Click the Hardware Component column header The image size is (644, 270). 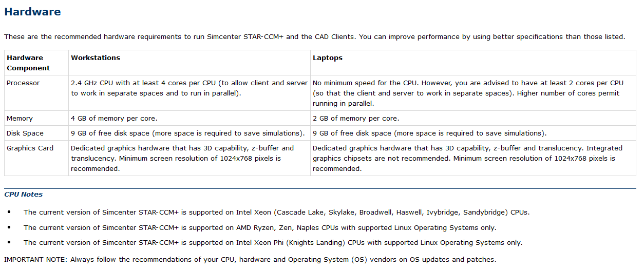pos(28,63)
